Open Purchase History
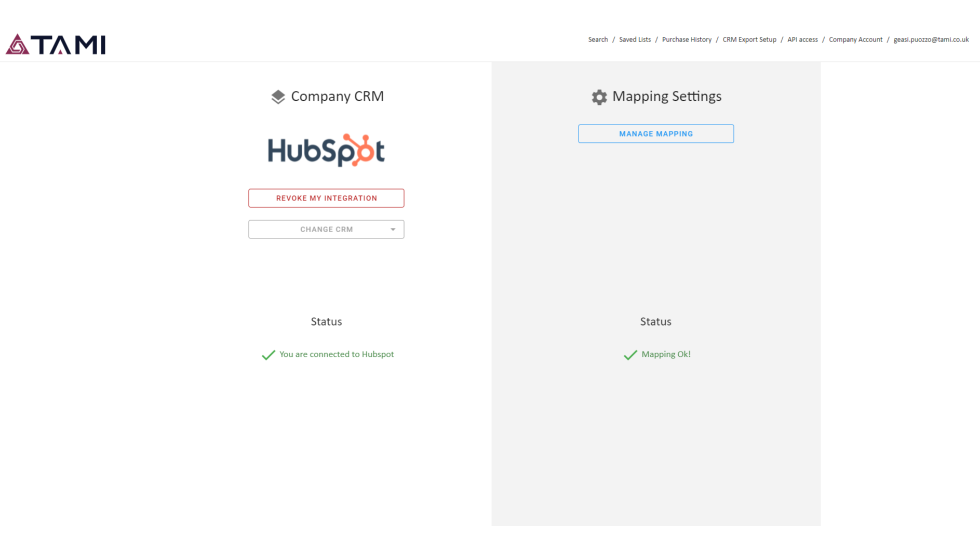The image size is (980, 551). (x=687, y=39)
